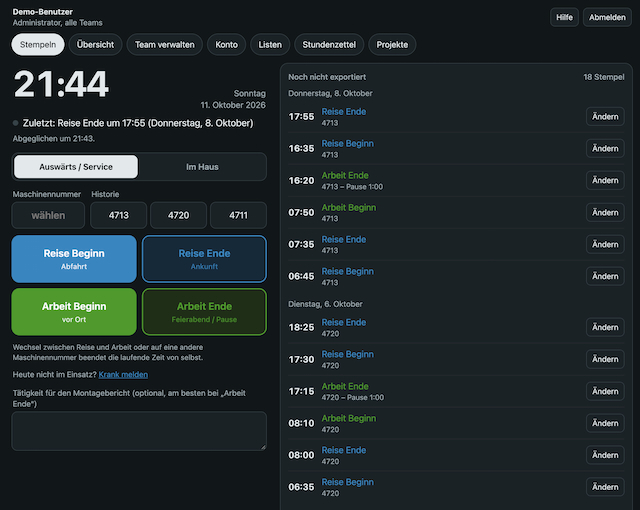
Task: Go to the Konto tab
Action: tap(227, 44)
